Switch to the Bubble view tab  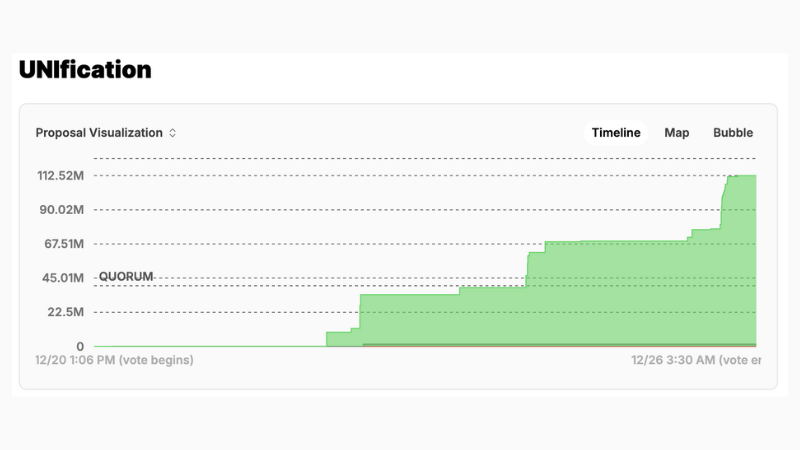point(733,132)
